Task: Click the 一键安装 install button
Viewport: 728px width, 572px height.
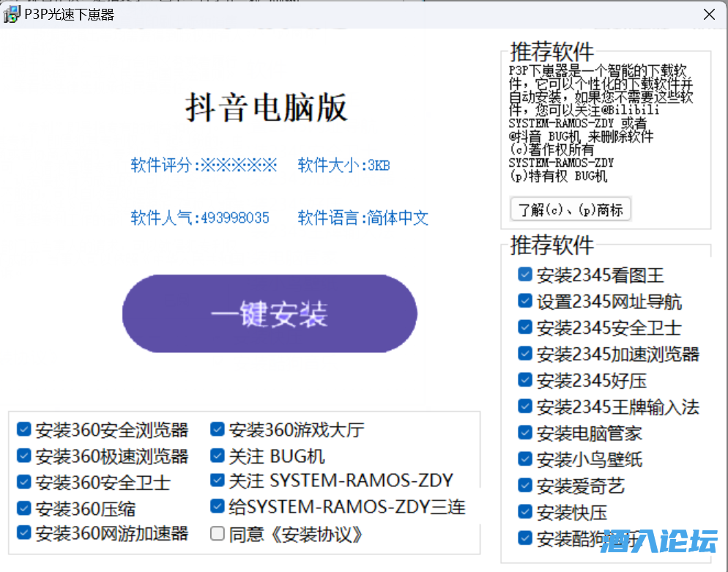Action: pos(270,313)
